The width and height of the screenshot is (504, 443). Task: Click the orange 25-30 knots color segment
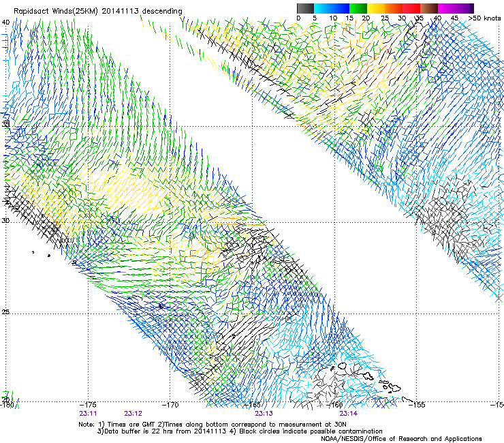[x=394, y=8]
